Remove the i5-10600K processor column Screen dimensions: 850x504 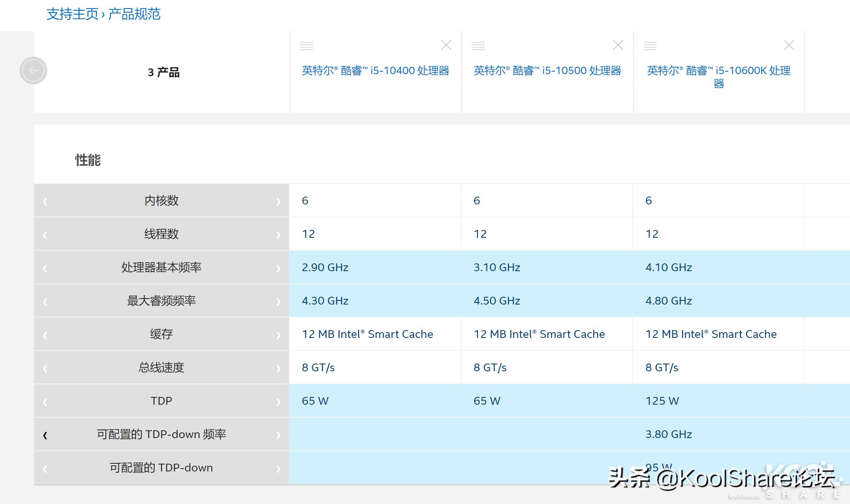point(789,45)
